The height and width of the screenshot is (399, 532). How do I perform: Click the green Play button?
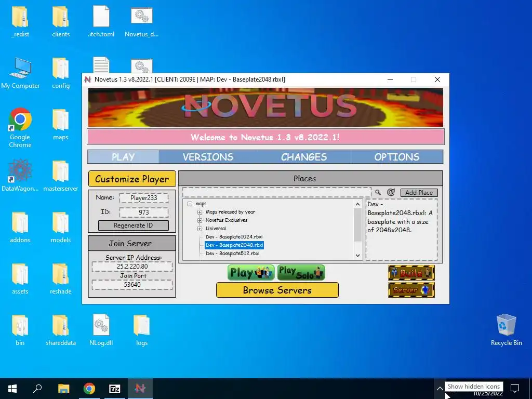coord(251,273)
